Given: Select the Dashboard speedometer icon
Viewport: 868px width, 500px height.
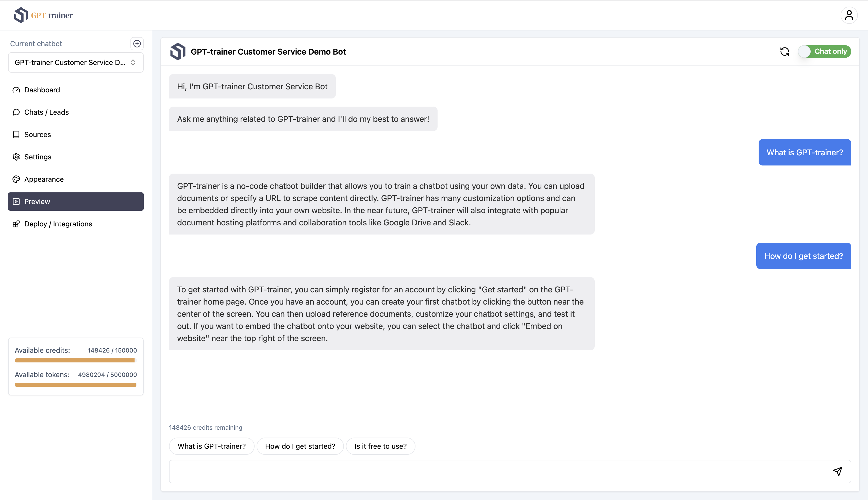Looking at the screenshot, I should tap(16, 90).
